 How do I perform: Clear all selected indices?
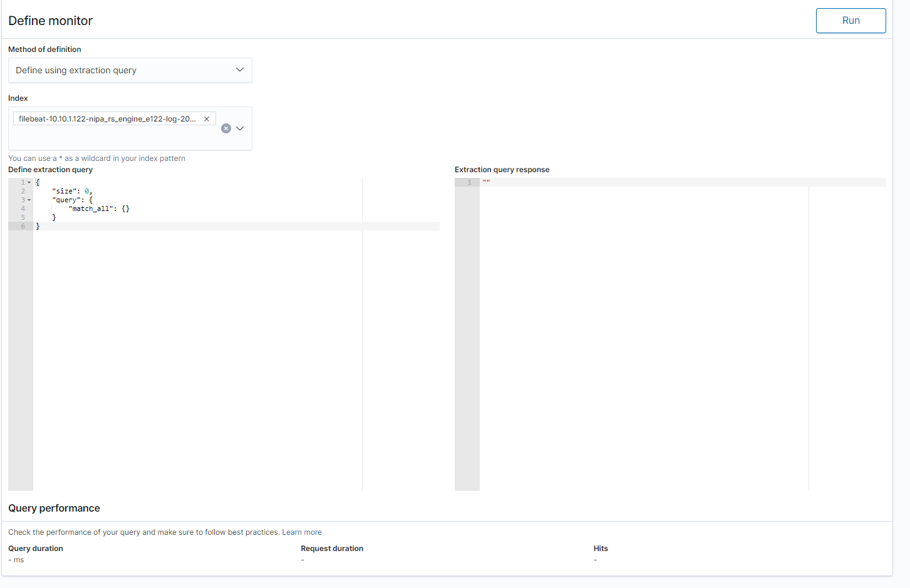pyautogui.click(x=226, y=128)
